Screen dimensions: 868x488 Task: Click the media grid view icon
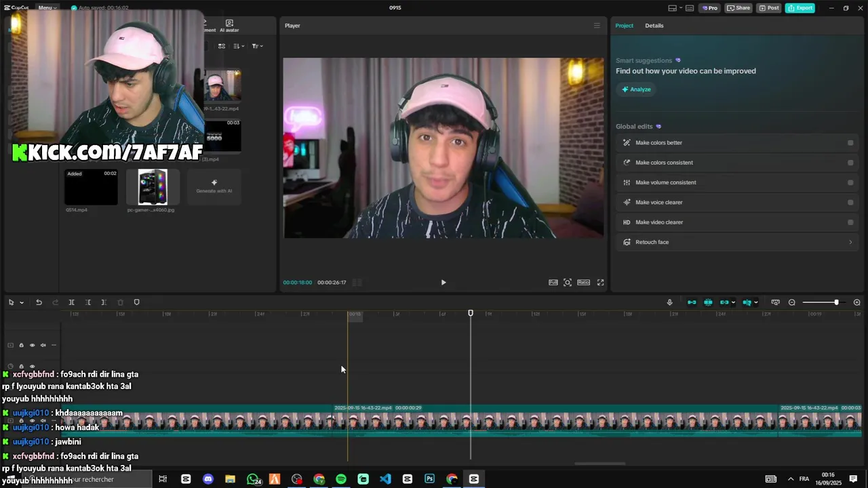222,46
